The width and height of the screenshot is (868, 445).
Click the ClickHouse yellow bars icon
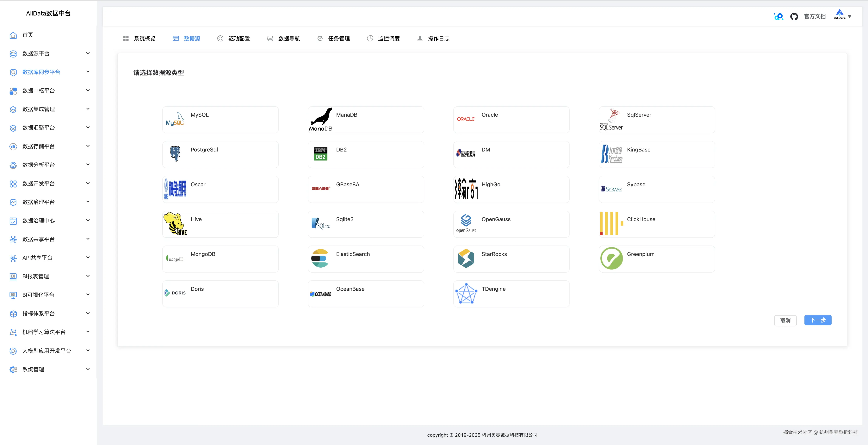tap(611, 223)
